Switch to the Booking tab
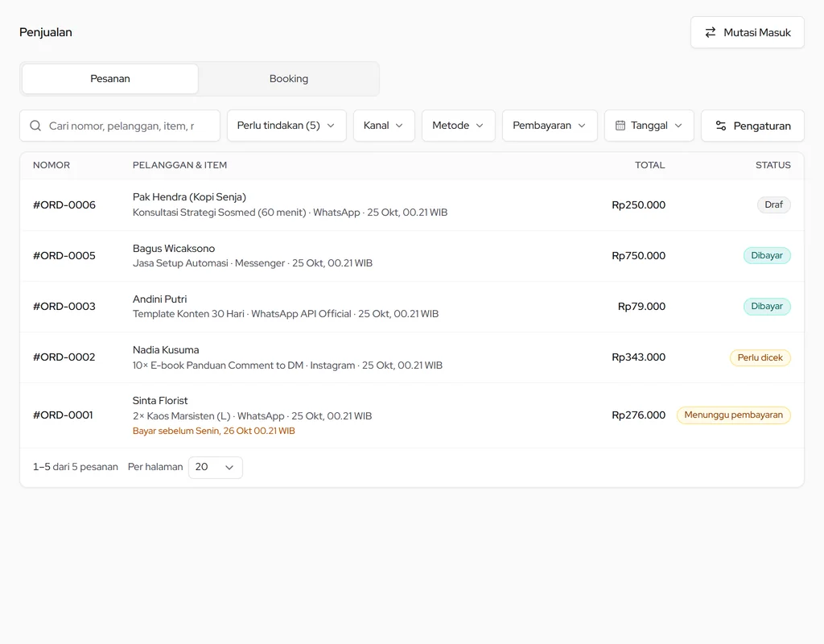This screenshot has width=824, height=644. (289, 79)
